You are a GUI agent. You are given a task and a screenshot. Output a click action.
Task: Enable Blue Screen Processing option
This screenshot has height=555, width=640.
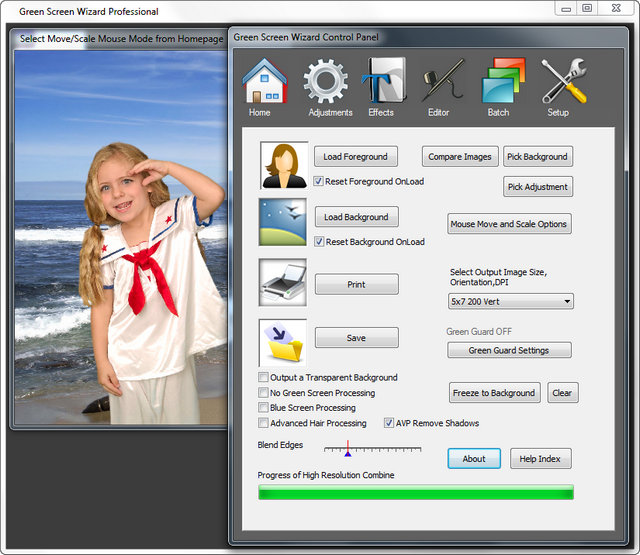[x=263, y=408]
